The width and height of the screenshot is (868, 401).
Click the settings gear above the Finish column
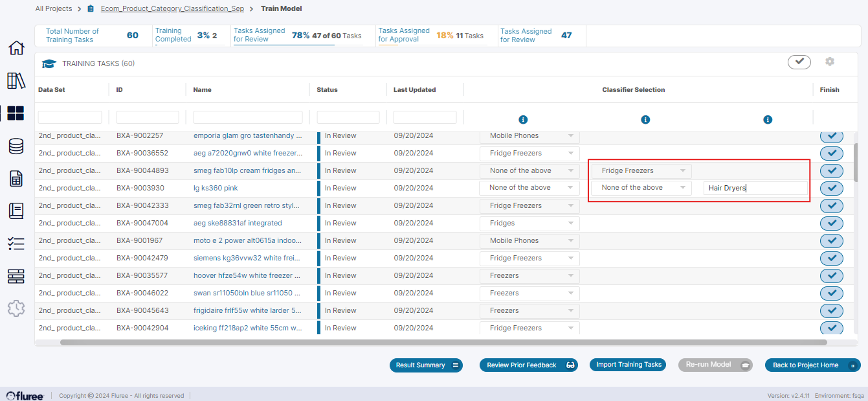tap(830, 62)
